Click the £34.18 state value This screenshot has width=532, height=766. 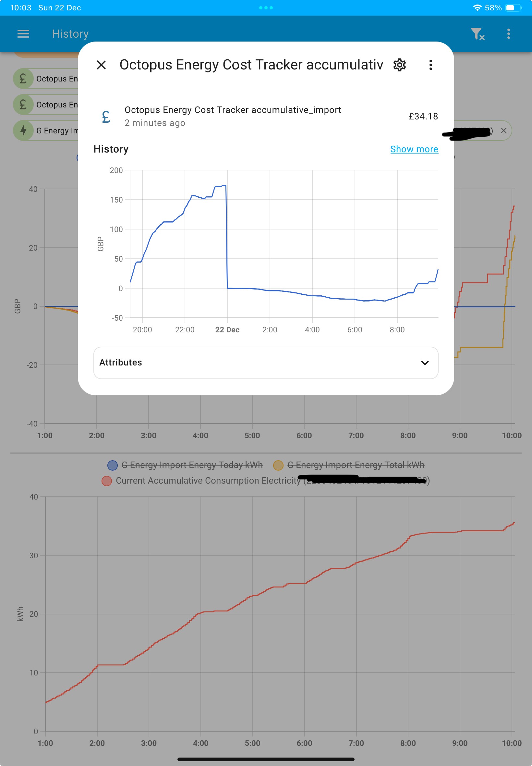click(423, 117)
